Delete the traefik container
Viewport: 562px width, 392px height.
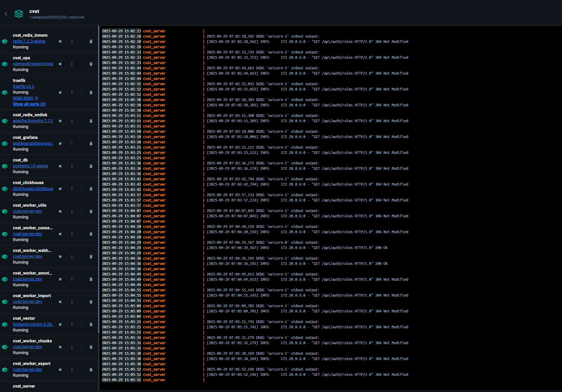[91, 92]
